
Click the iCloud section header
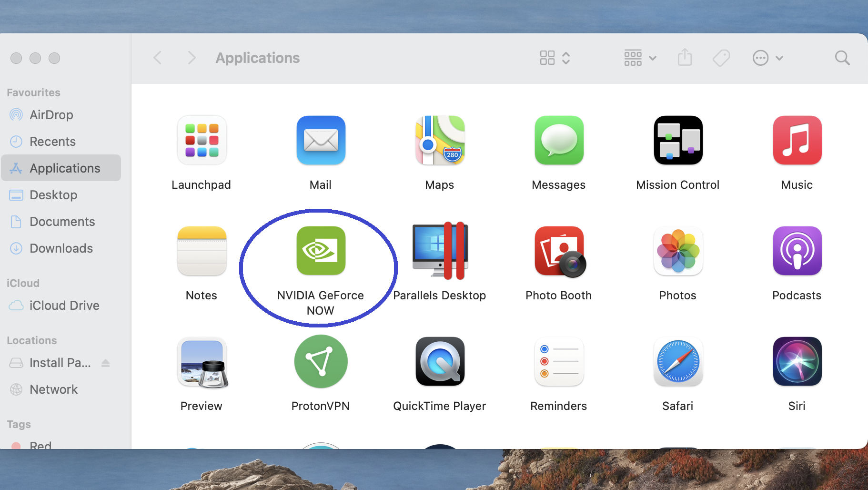[x=23, y=283]
